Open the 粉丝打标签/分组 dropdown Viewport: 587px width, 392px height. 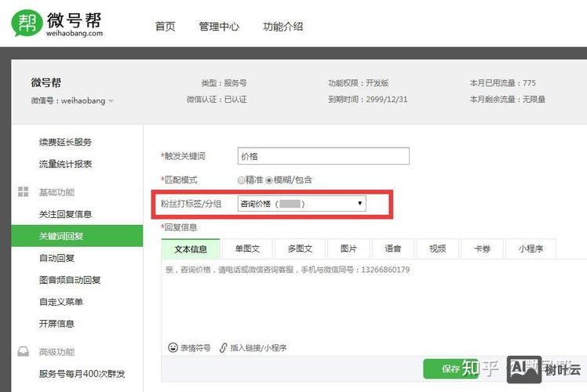301,204
